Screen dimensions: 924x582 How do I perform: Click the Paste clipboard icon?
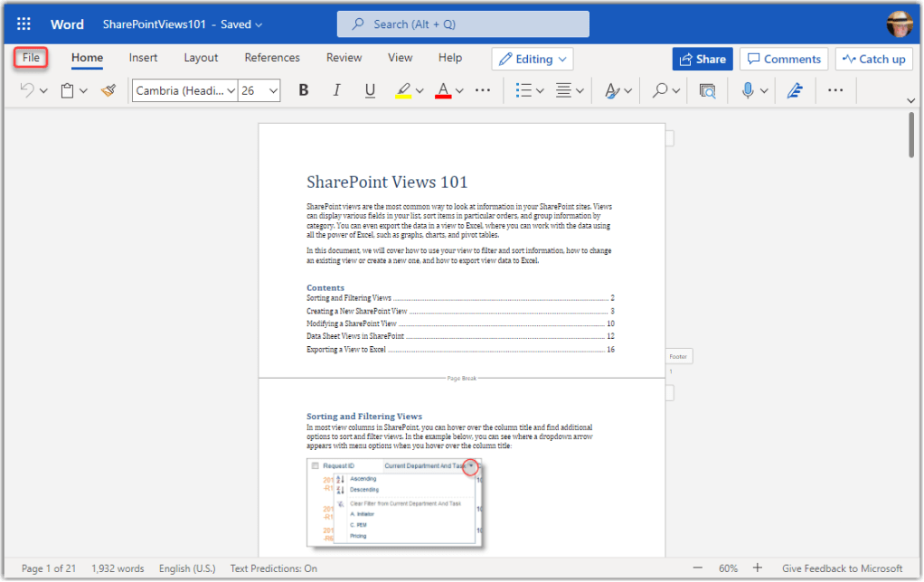[x=67, y=90]
